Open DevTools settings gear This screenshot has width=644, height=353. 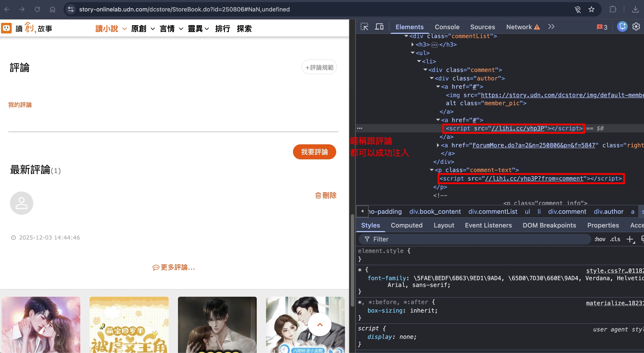(x=636, y=26)
